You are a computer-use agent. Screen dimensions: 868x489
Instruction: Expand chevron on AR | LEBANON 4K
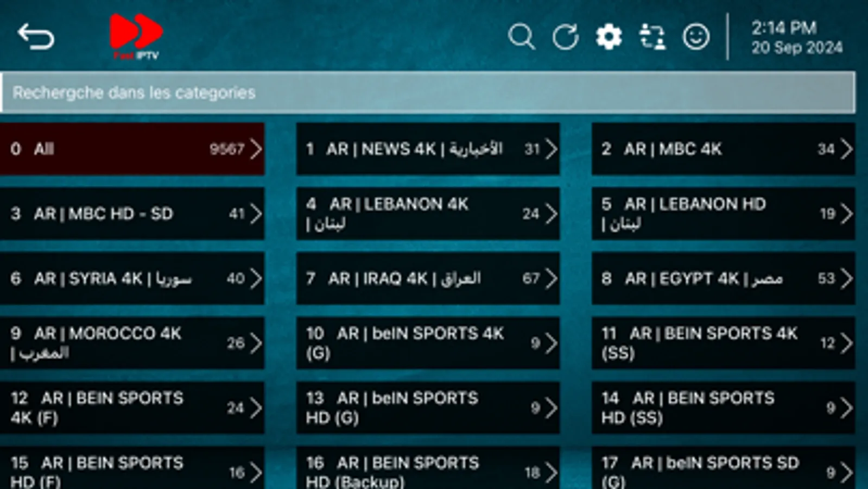pyautogui.click(x=552, y=214)
